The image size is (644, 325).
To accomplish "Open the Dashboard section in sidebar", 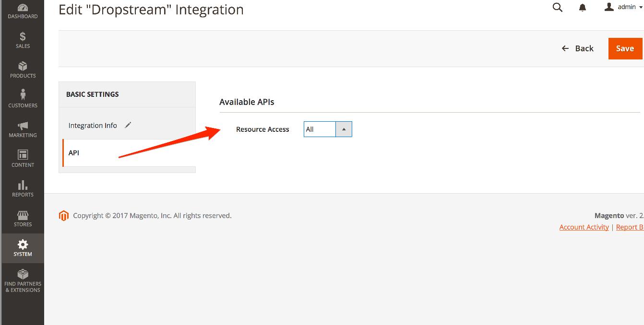I will click(x=22, y=12).
